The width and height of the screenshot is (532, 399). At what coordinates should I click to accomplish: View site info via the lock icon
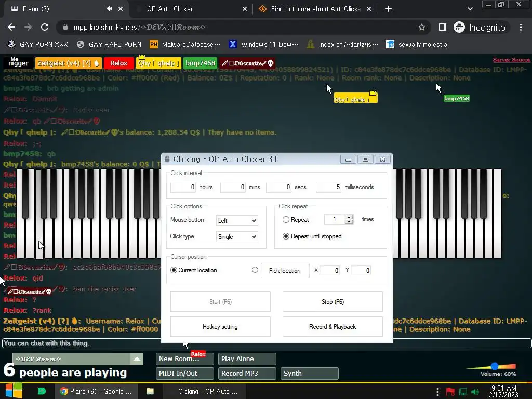pyautogui.click(x=65, y=27)
